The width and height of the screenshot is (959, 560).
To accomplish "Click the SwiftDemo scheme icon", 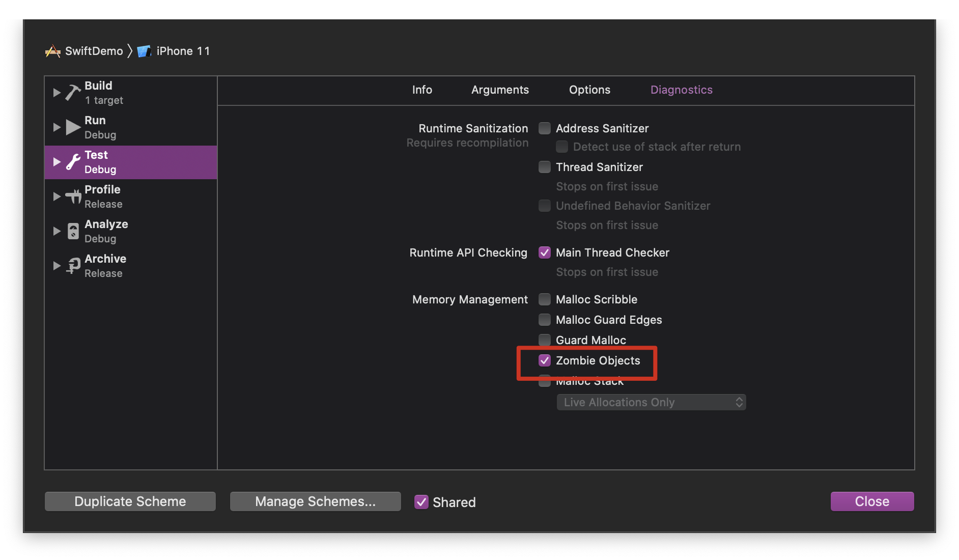I will point(53,51).
